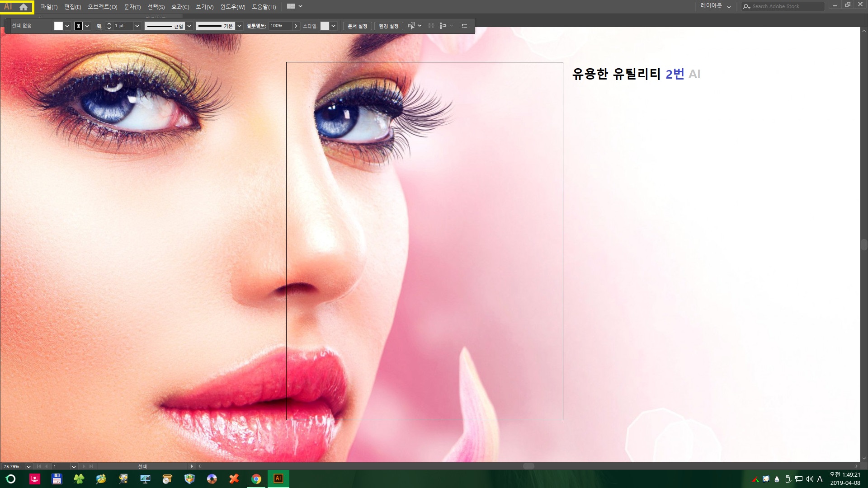The height and width of the screenshot is (488, 868).
Task: Open the 효과(C) menu
Action: click(x=180, y=7)
